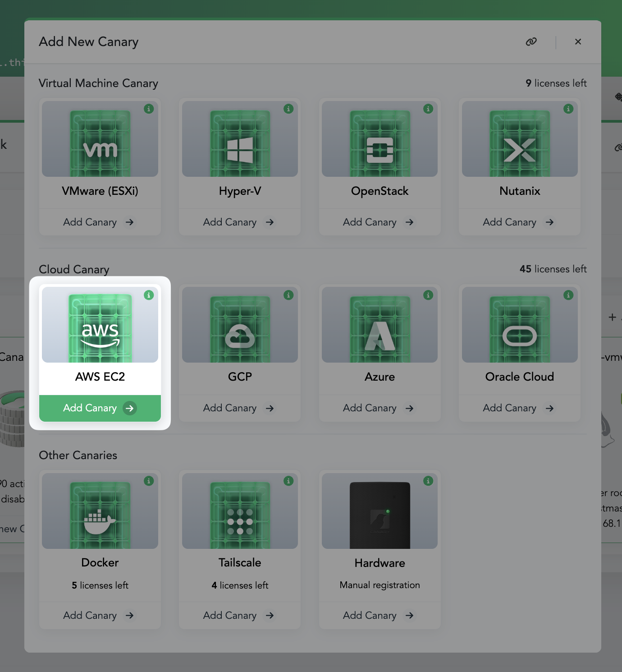This screenshot has height=672, width=622.
Task: Click the copy link icon in dialog header
Action: coord(531,41)
